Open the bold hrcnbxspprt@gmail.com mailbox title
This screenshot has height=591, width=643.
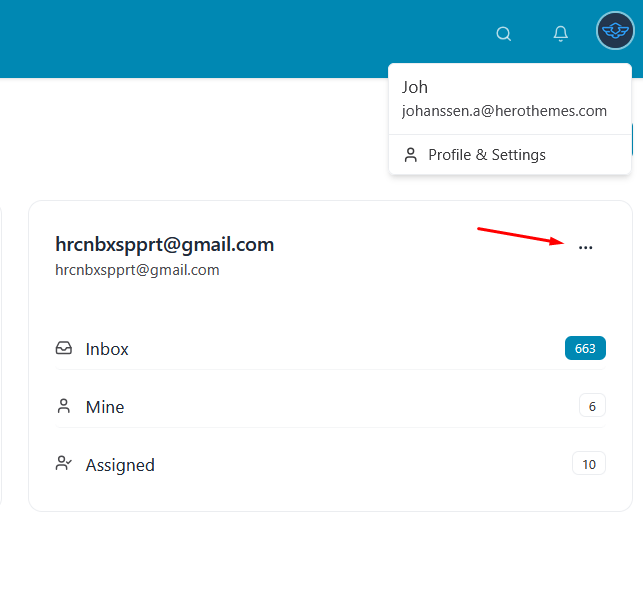tap(164, 245)
